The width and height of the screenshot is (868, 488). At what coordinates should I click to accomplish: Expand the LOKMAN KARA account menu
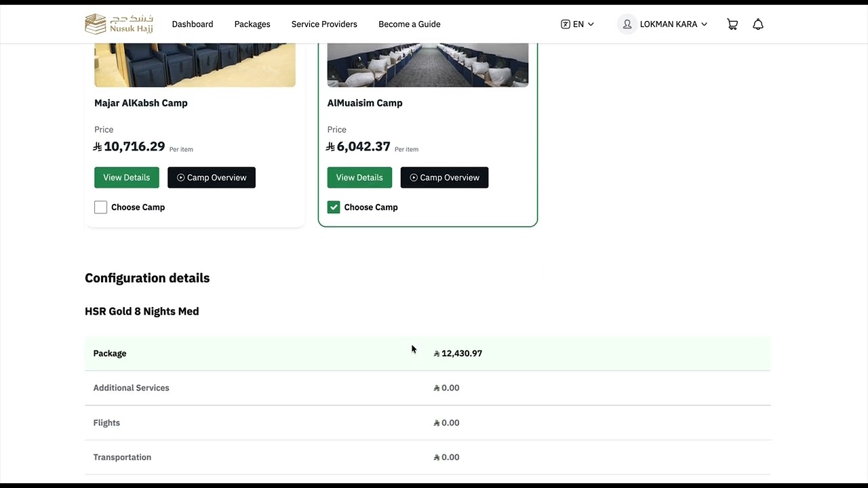tap(673, 24)
